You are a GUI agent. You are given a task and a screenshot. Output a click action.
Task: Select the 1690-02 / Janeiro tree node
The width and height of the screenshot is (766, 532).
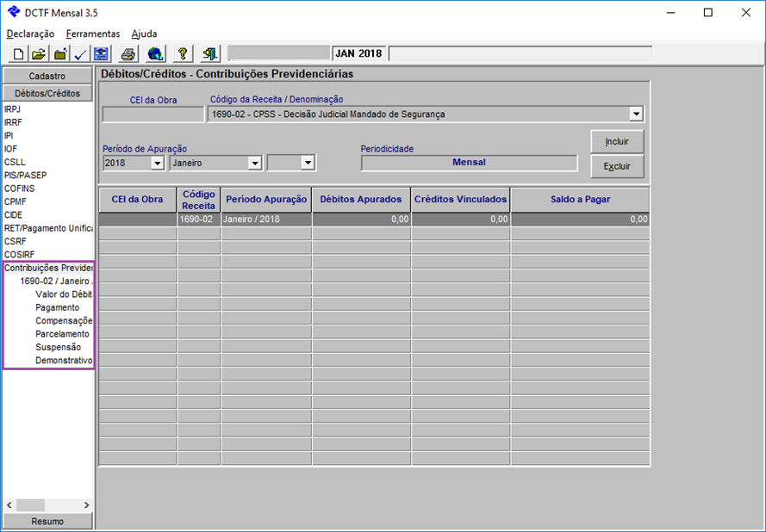point(56,281)
